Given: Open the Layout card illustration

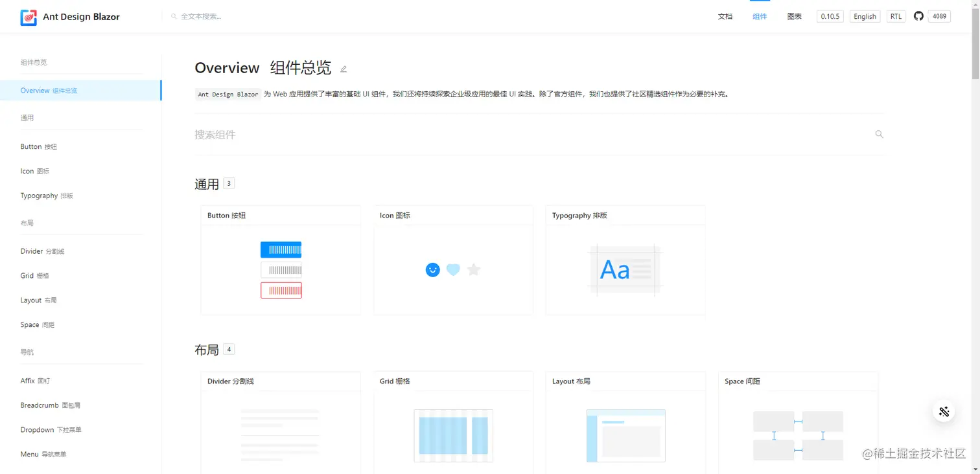Looking at the screenshot, I should (x=625, y=435).
